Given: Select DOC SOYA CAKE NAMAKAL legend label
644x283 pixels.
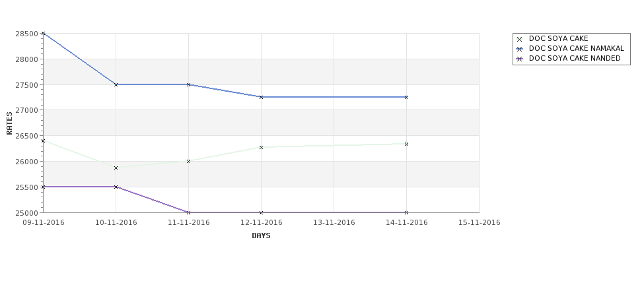Looking at the screenshot, I should [x=576, y=48].
